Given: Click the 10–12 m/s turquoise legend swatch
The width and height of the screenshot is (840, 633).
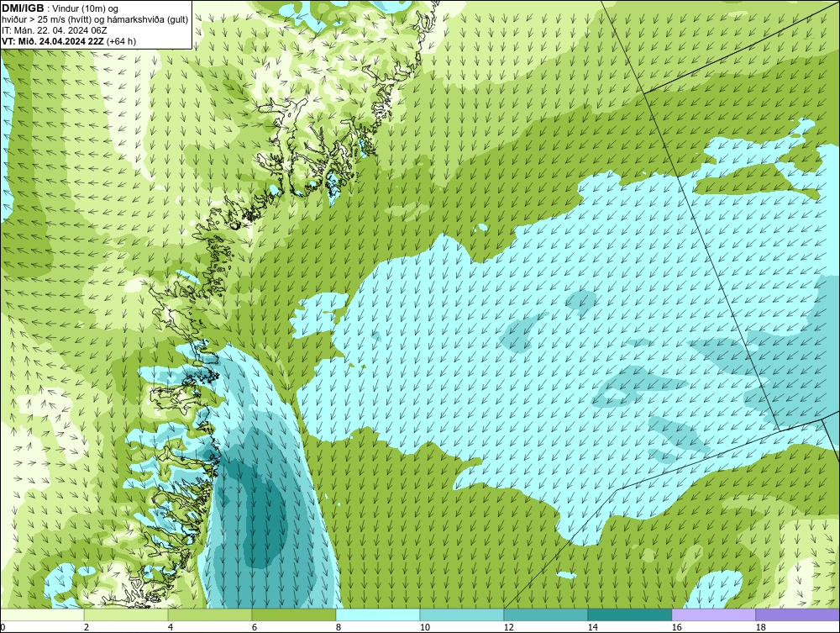Looking at the screenshot, I should point(462,615).
